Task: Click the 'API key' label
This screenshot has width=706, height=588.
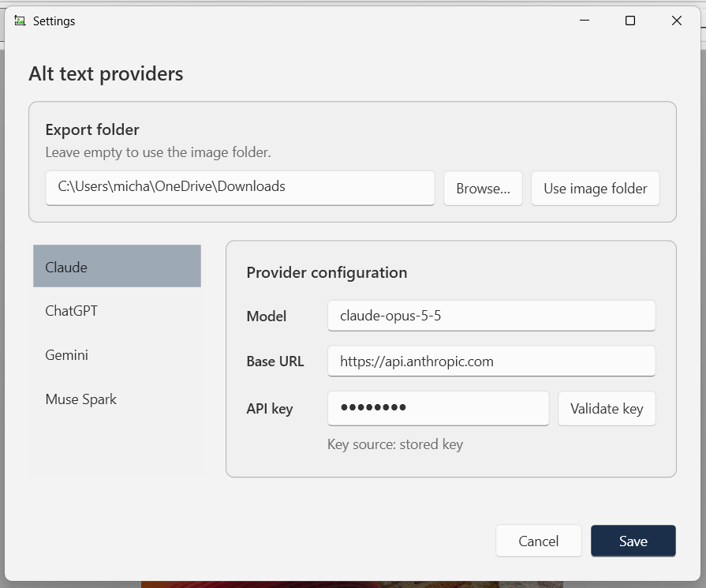Action: pyautogui.click(x=270, y=409)
